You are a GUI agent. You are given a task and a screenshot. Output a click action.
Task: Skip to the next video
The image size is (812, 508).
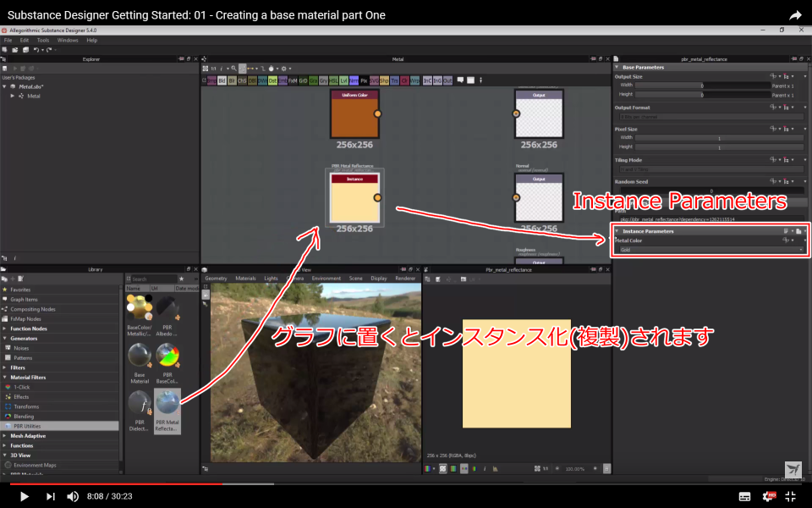[50, 497]
